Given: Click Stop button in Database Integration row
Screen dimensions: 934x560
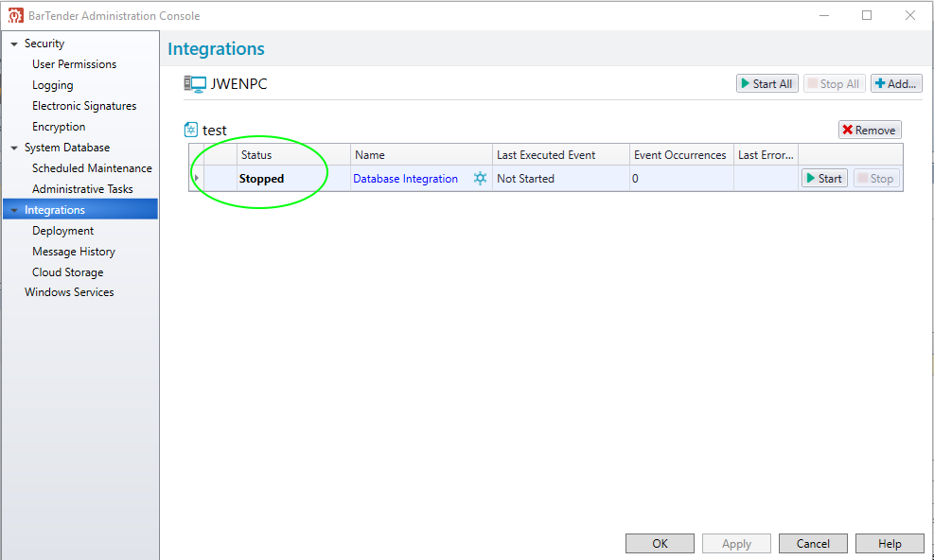Looking at the screenshot, I should (x=876, y=178).
